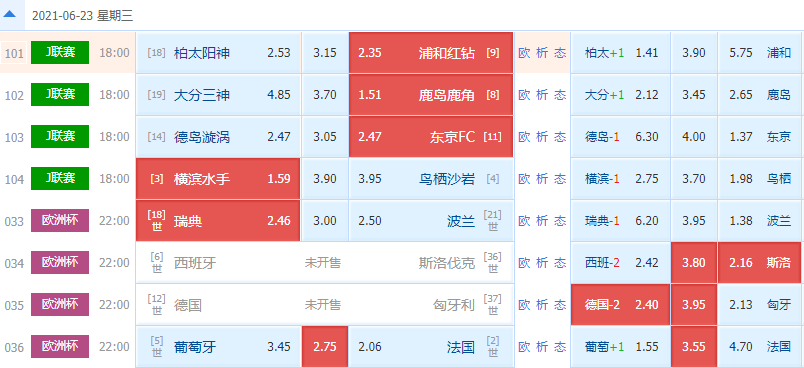Toggle handicap draw 3.55 in match 036
804x368 pixels.
tap(694, 347)
